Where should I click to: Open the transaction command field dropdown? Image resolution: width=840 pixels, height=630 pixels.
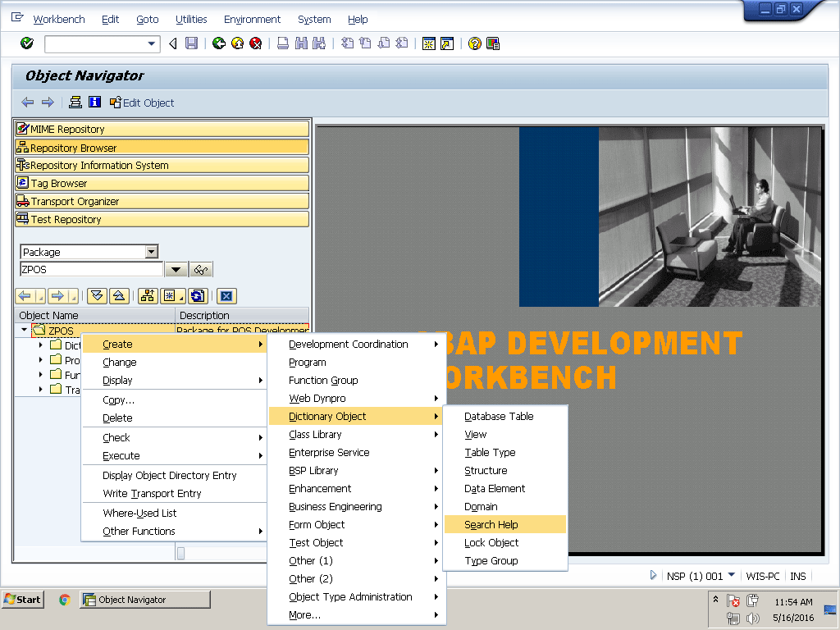pos(152,43)
